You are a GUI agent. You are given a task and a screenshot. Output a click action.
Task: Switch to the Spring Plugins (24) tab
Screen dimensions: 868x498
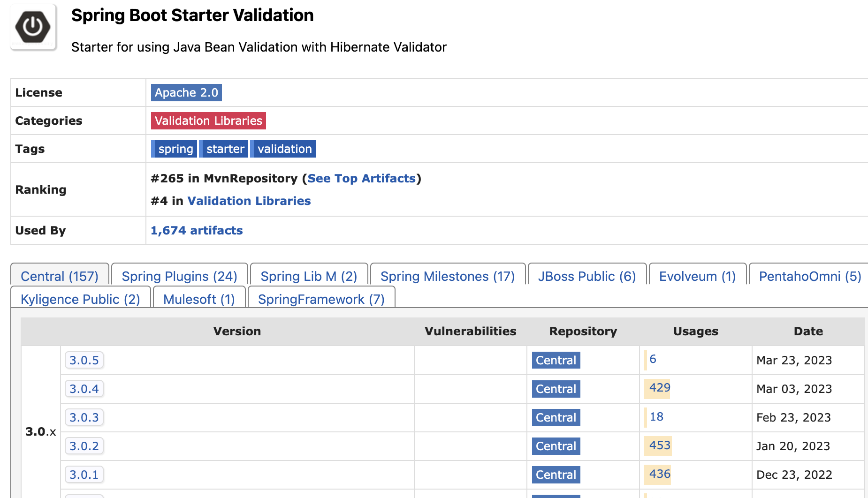pyautogui.click(x=180, y=276)
